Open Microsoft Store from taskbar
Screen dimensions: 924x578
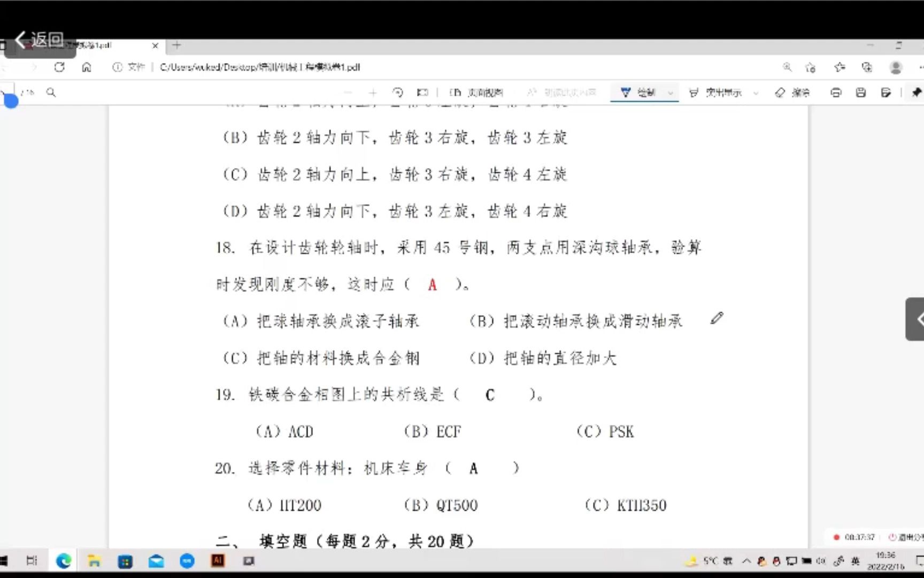(x=125, y=561)
